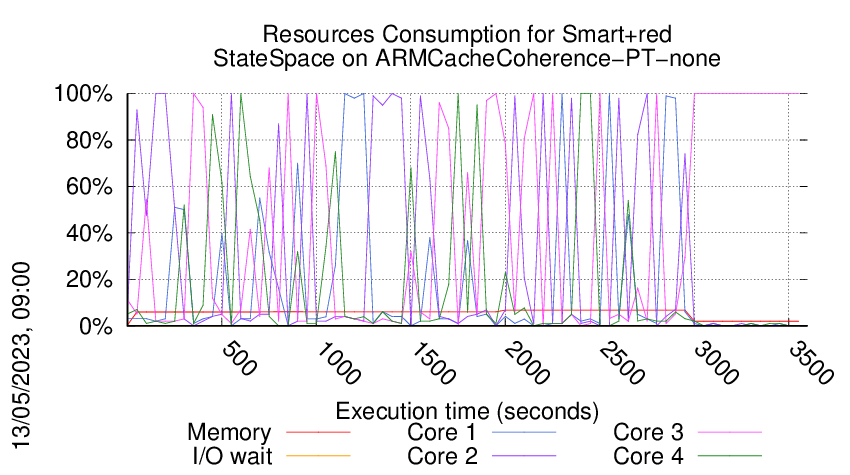
Task: Click the magenta Core 3 legend line sample
Action: click(730, 432)
